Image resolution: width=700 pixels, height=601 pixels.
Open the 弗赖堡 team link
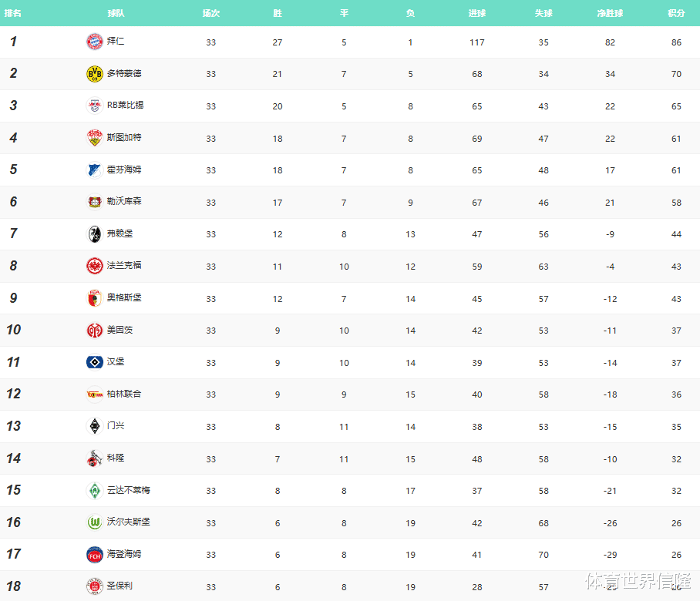coord(119,233)
